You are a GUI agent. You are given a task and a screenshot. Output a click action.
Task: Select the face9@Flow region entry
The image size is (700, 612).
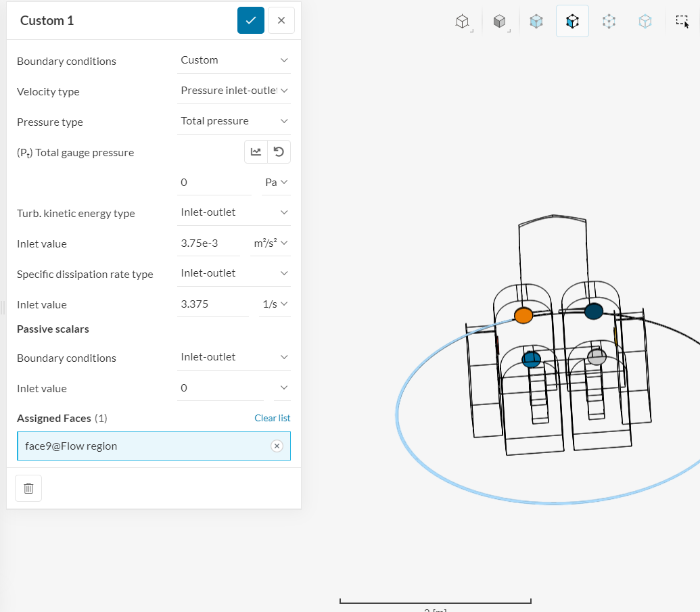(x=154, y=446)
